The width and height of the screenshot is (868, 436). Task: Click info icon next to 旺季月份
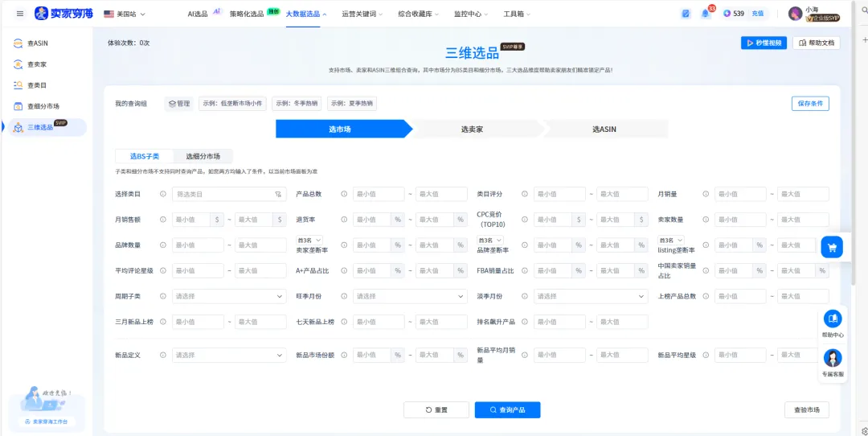click(x=344, y=296)
